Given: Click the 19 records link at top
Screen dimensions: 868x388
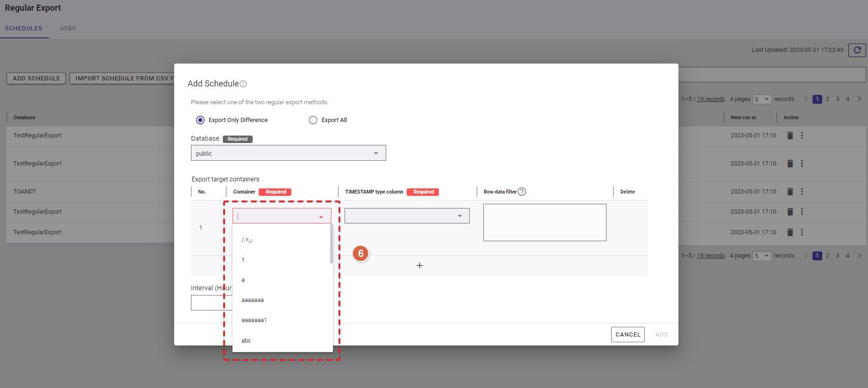Looking at the screenshot, I should (x=711, y=99).
